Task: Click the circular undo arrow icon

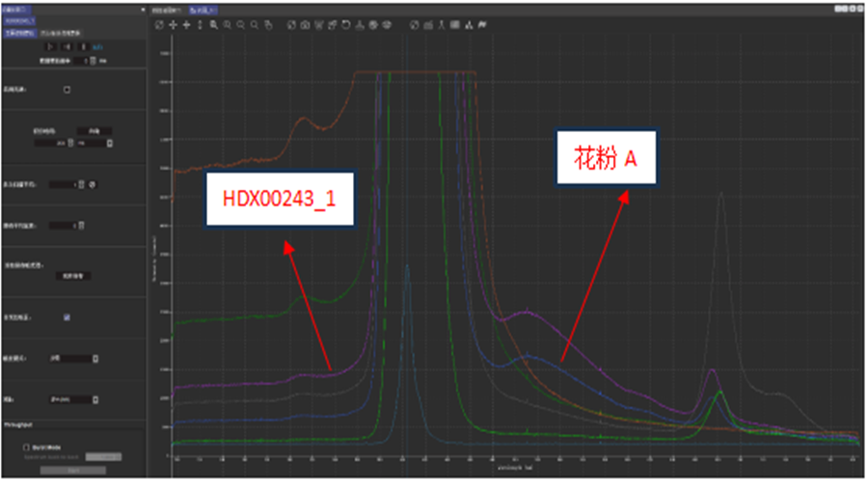Action: point(345,25)
